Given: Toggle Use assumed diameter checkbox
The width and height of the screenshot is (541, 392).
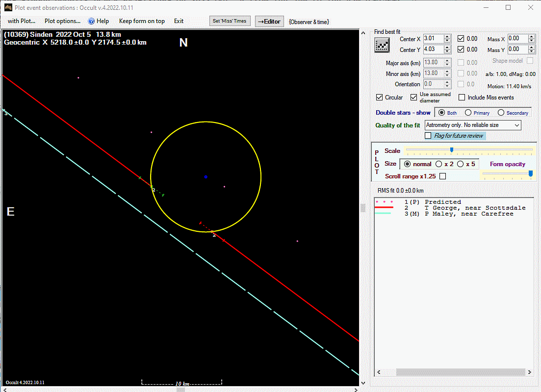Looking at the screenshot, I should click(413, 97).
